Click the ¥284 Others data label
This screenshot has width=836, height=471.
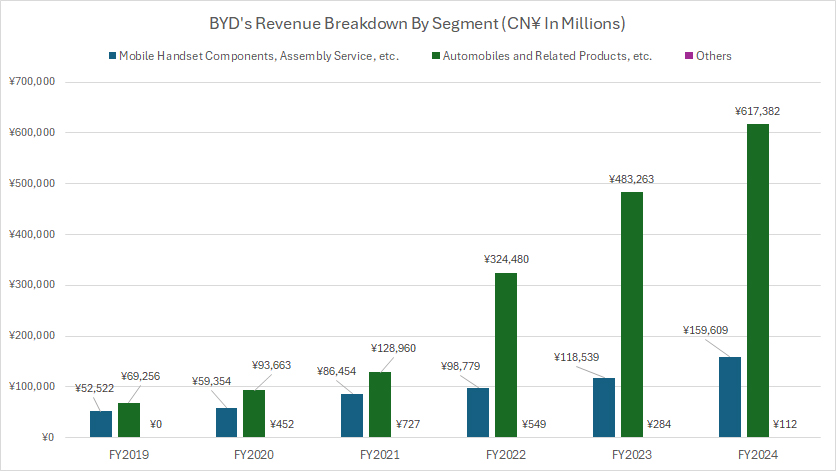point(660,425)
